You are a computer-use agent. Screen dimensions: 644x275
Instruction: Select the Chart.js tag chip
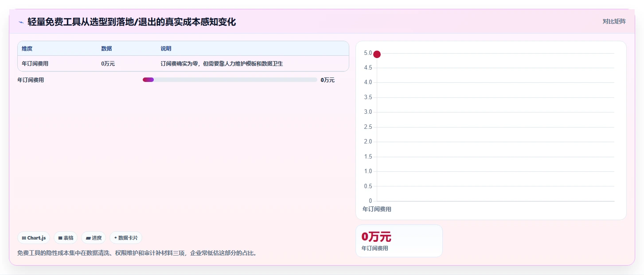coord(34,238)
